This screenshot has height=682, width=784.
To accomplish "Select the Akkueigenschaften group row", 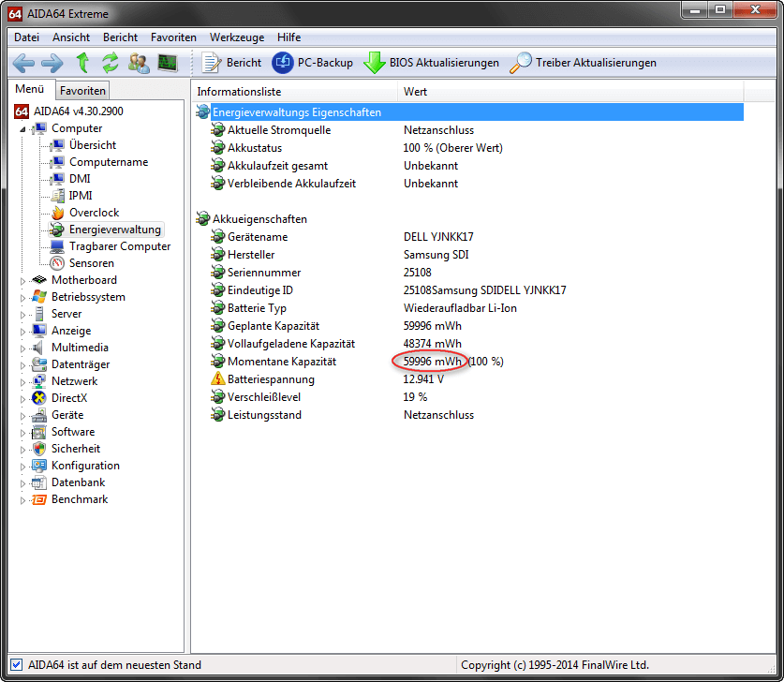I will tap(469, 219).
